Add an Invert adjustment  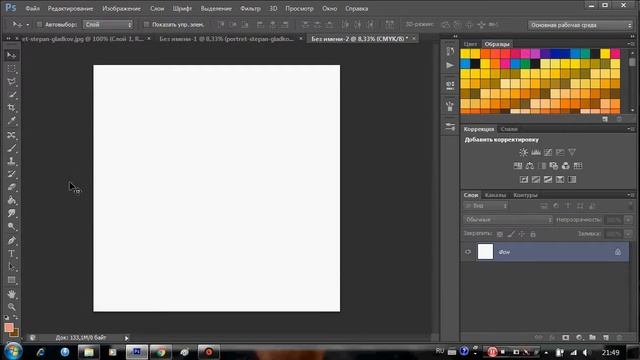tap(524, 180)
